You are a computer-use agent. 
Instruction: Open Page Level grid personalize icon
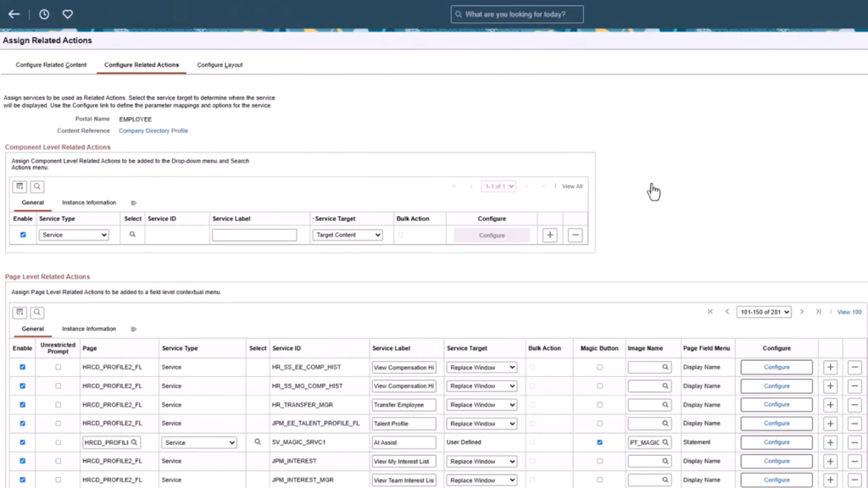pyautogui.click(x=20, y=313)
